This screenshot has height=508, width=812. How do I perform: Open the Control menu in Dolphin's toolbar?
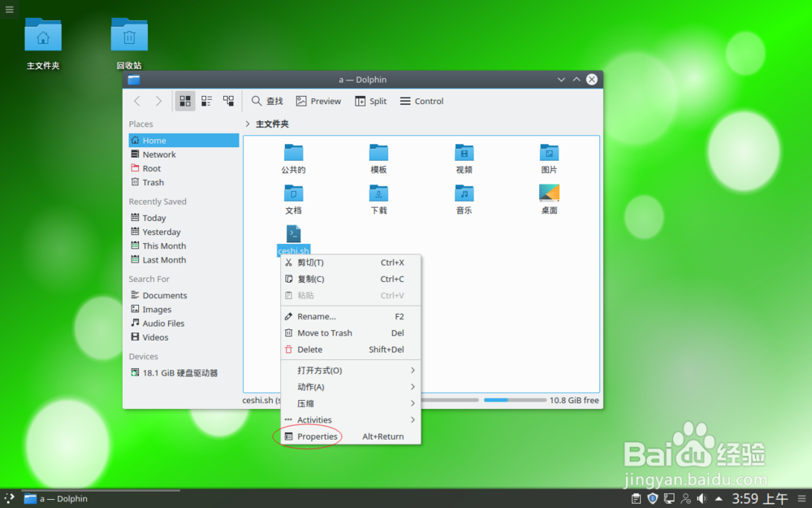421,101
